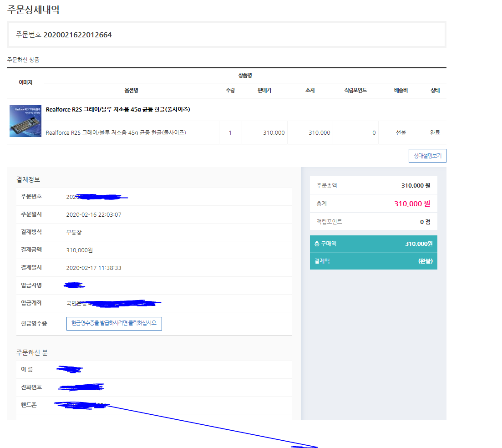The width and height of the screenshot is (502, 448).
Task: Click the option row Realforce R2S text
Action: 116,132
